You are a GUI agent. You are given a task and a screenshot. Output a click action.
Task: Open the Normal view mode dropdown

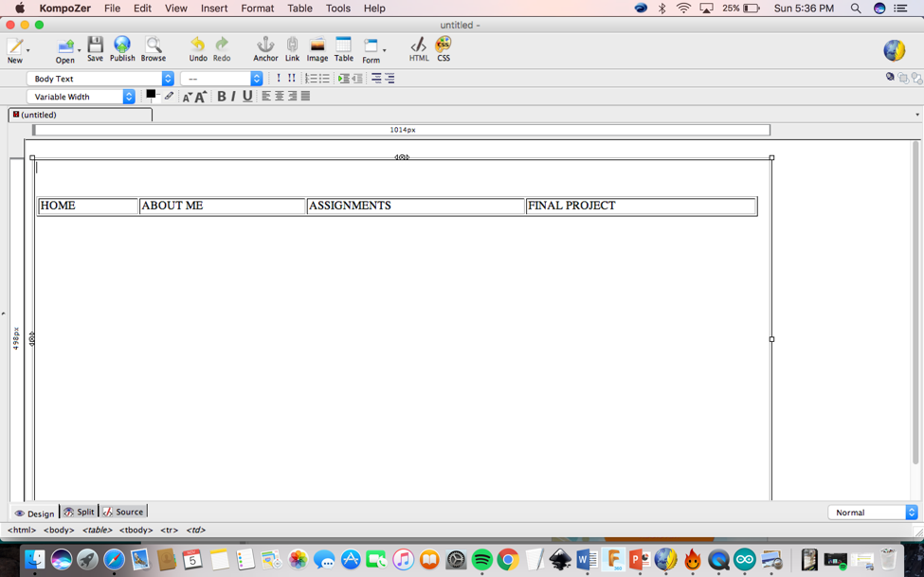(873, 513)
